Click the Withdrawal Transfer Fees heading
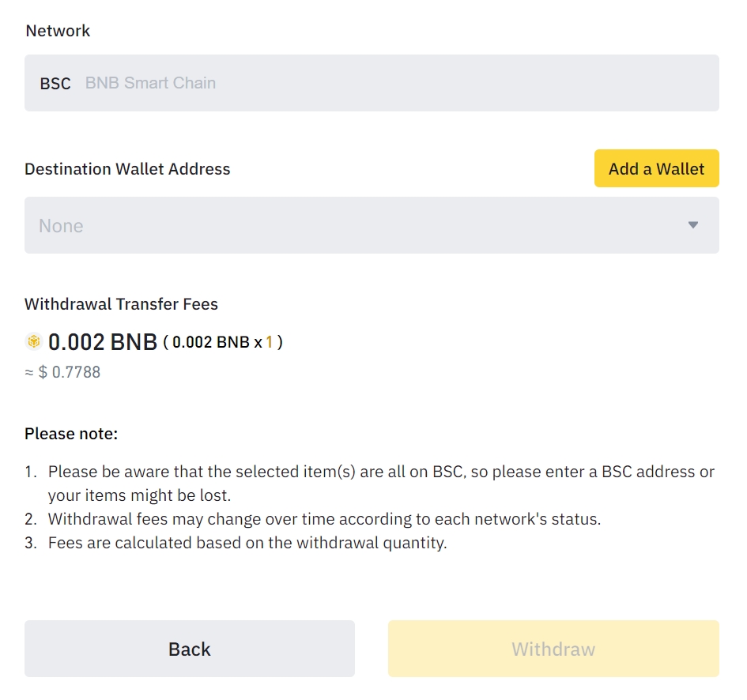The image size is (747, 700). tap(121, 304)
